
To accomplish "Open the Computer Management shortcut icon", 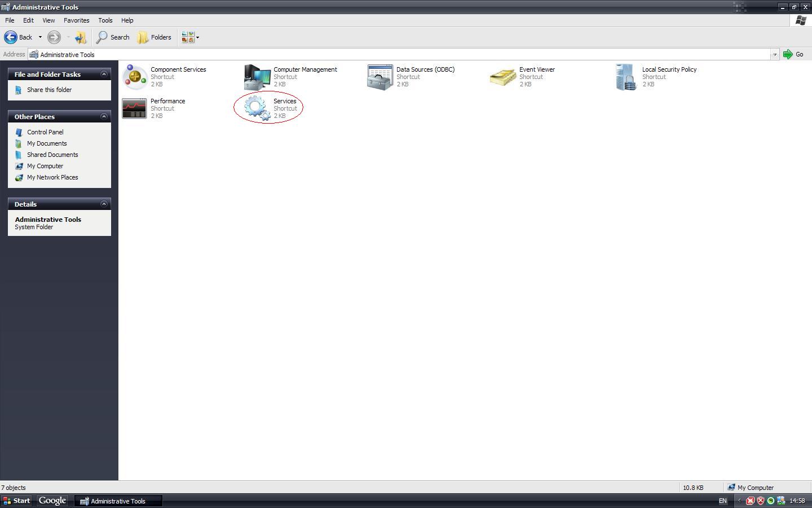I will point(257,77).
